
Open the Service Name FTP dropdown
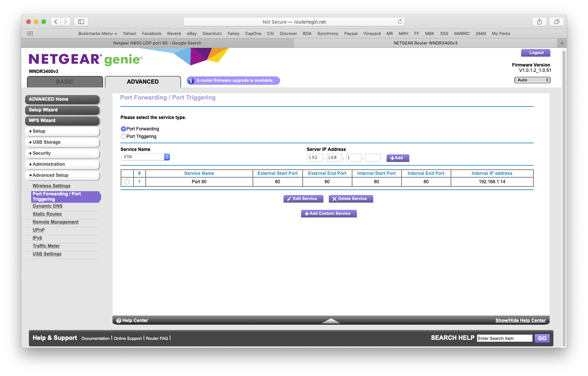146,157
